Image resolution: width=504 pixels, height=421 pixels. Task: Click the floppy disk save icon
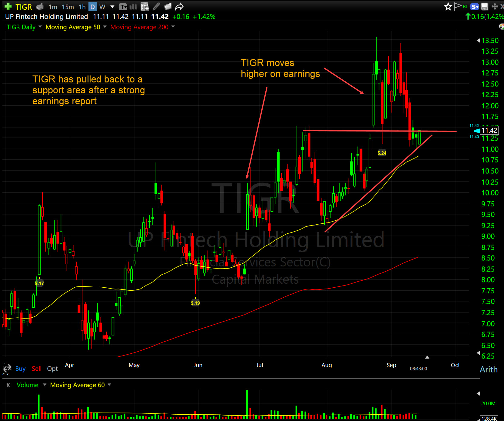(485, 6)
